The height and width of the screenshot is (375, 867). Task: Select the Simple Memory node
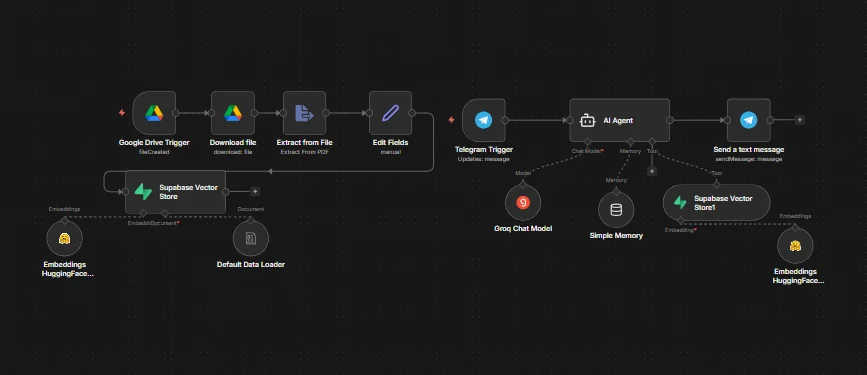click(x=616, y=210)
